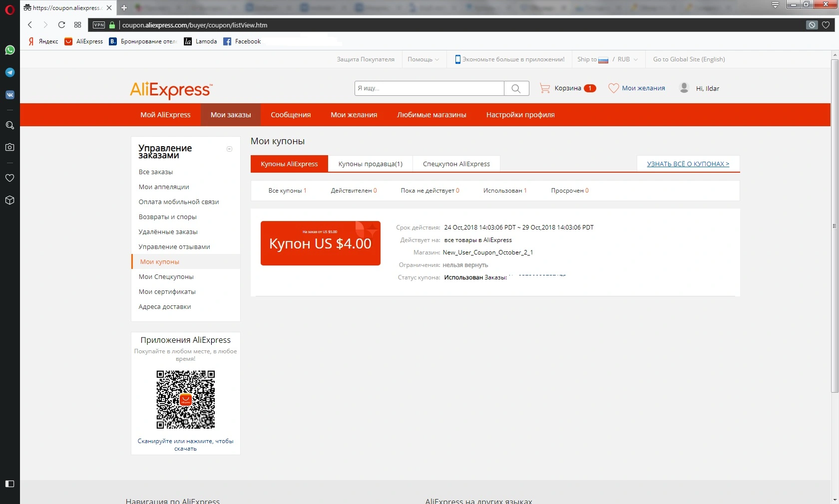
Task: Open the Бронирование отелей bookmark
Action: (143, 41)
